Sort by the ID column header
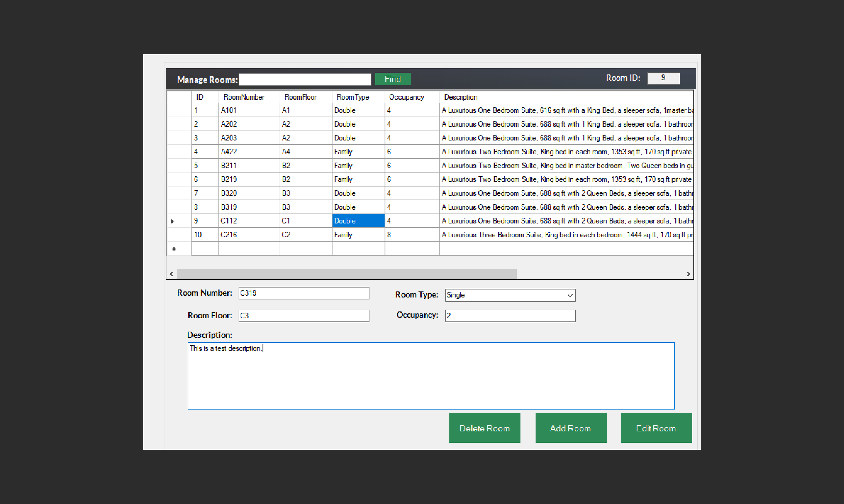The image size is (844, 504). click(x=205, y=97)
